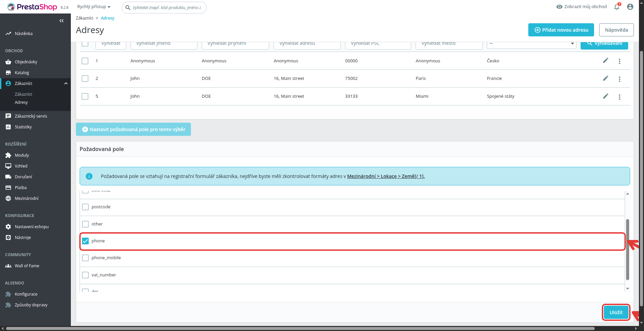
Task: Click the Nastavení eshopu gear icon
Action: 8,227
